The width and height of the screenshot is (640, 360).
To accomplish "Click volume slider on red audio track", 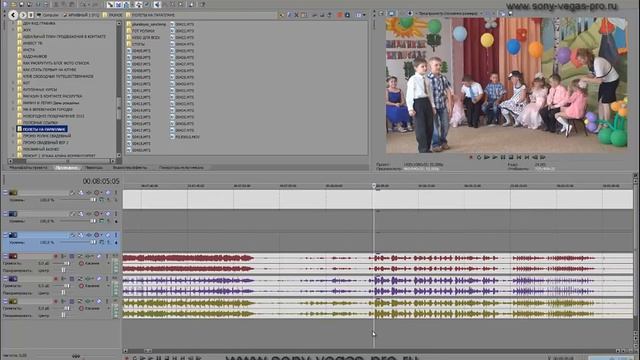I will (67, 263).
